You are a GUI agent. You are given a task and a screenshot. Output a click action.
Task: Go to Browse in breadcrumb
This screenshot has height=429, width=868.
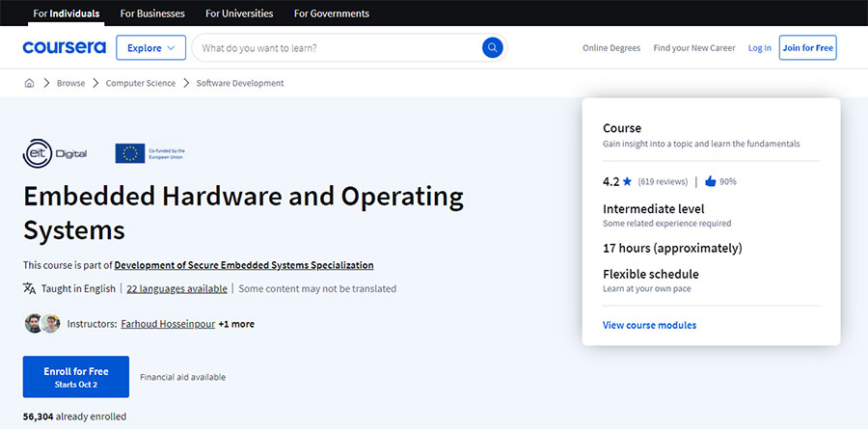coord(70,83)
